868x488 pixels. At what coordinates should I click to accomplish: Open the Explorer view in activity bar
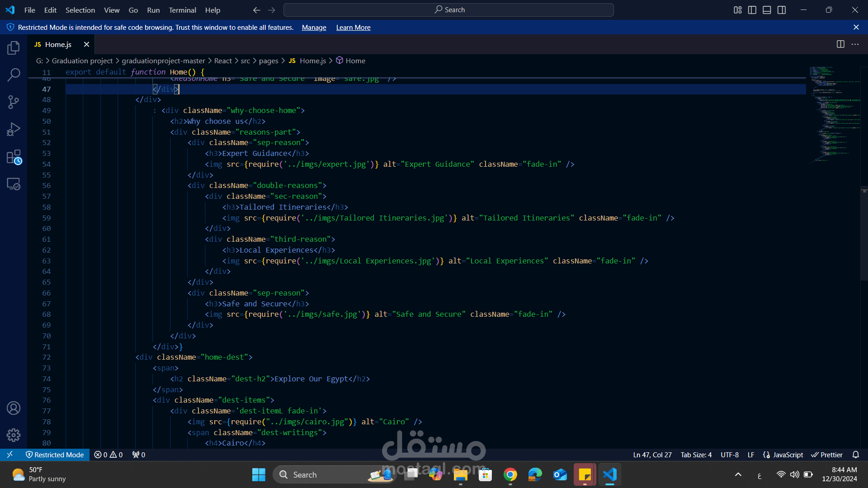point(14,48)
